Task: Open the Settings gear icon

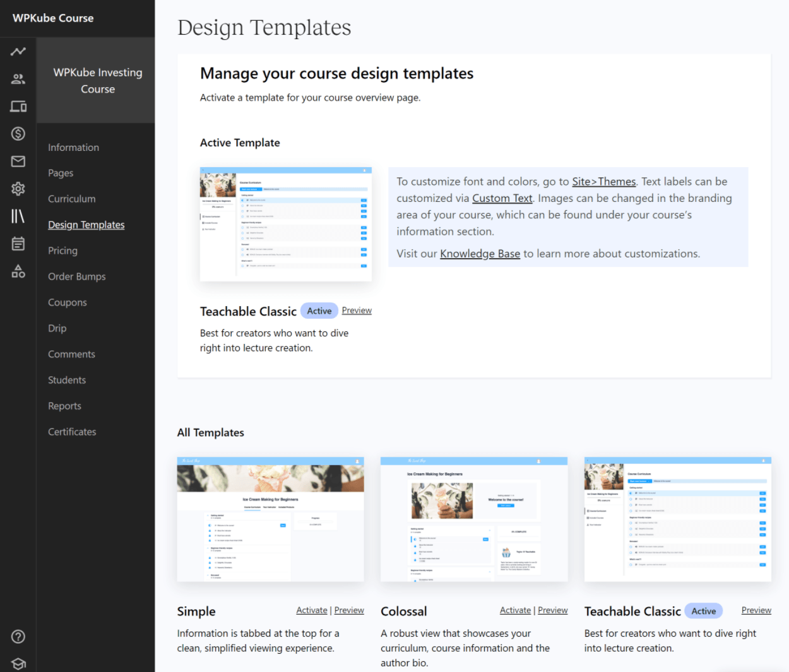Action: coord(18,189)
